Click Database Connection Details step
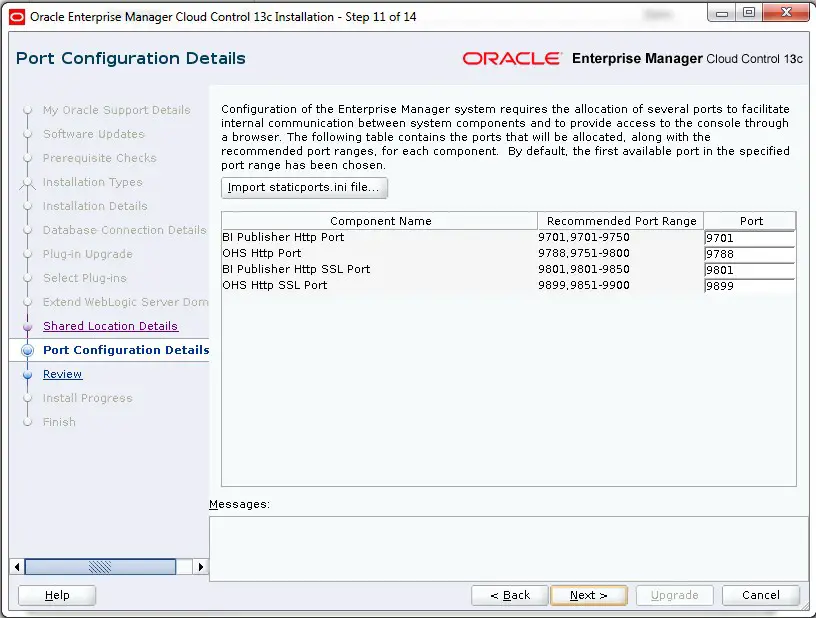 124,230
